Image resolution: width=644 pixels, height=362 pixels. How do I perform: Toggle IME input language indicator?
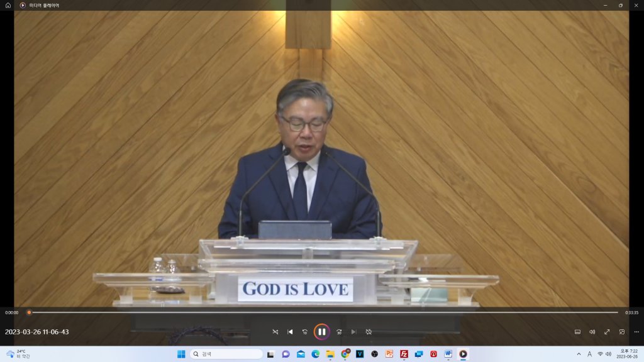click(589, 354)
